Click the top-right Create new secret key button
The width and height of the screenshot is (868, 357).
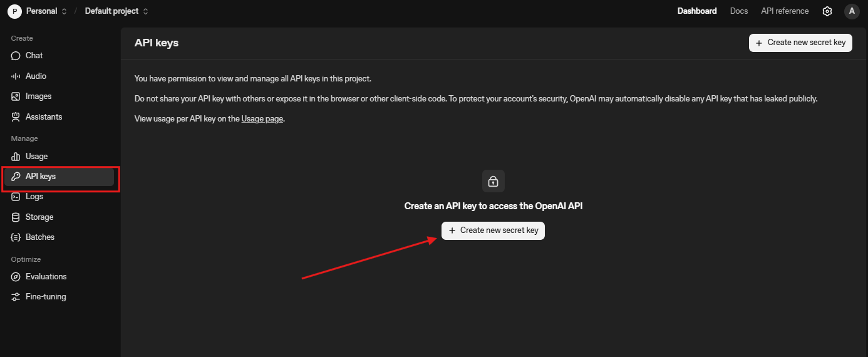click(800, 43)
